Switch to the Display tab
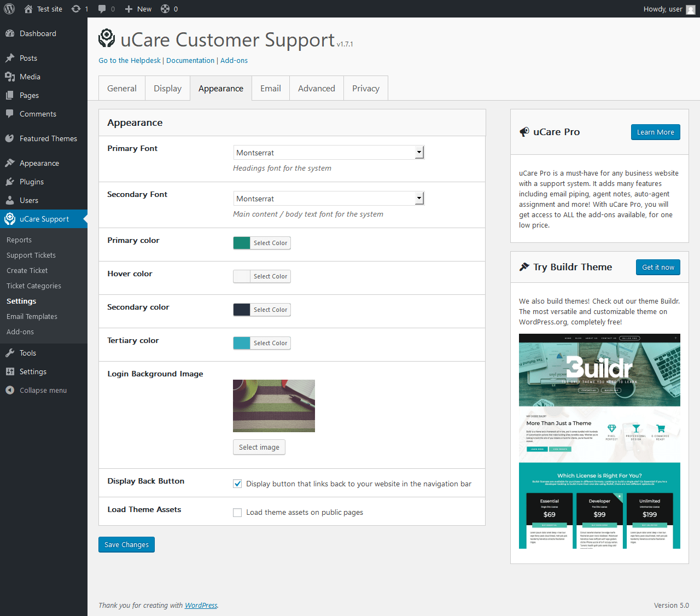 pyautogui.click(x=168, y=89)
